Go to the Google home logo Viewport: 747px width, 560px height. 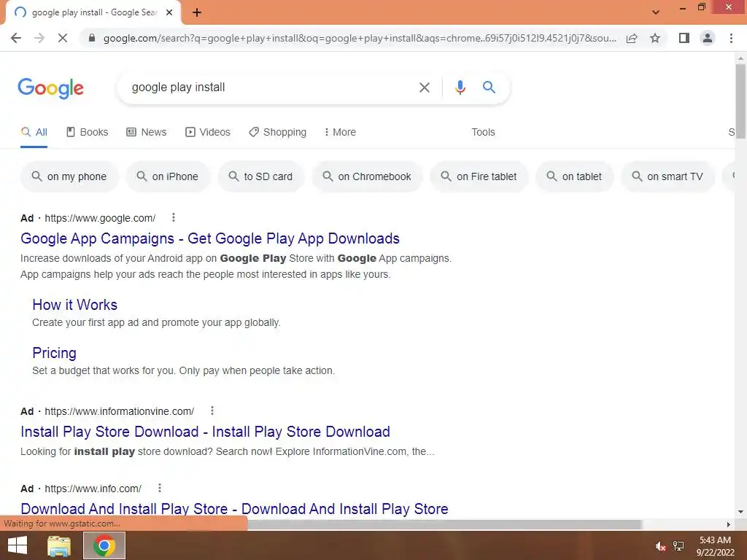click(x=50, y=88)
